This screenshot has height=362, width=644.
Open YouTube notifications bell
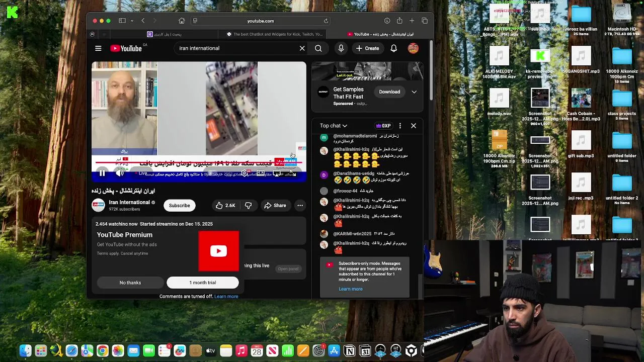(x=393, y=48)
